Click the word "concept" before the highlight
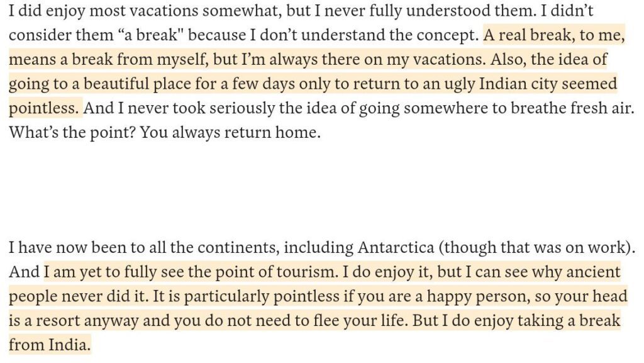 click(448, 35)
